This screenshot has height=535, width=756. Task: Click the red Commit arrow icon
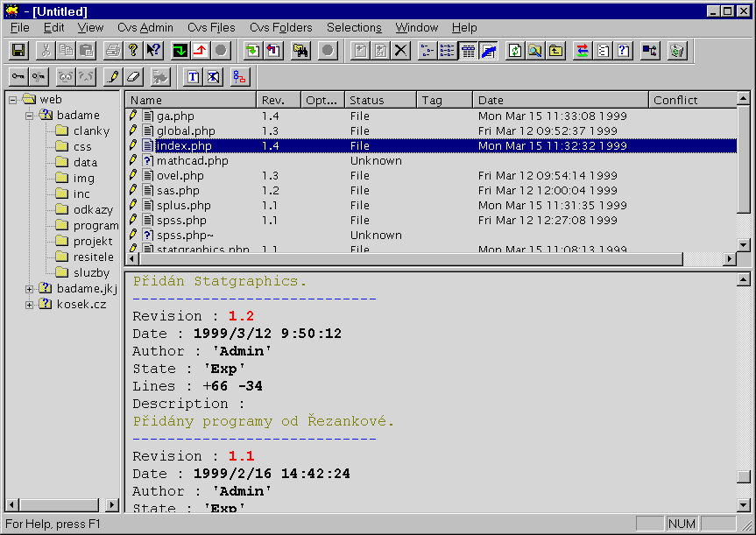[x=200, y=51]
